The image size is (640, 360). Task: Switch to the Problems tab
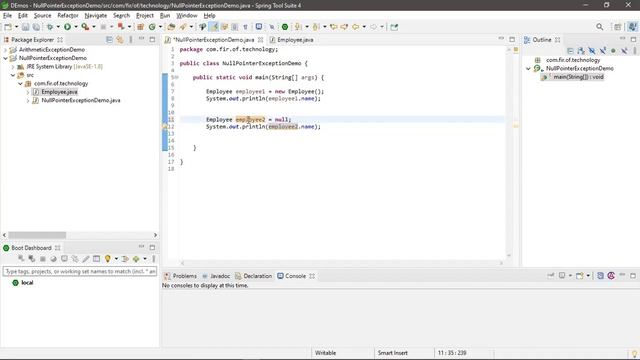coord(180,276)
